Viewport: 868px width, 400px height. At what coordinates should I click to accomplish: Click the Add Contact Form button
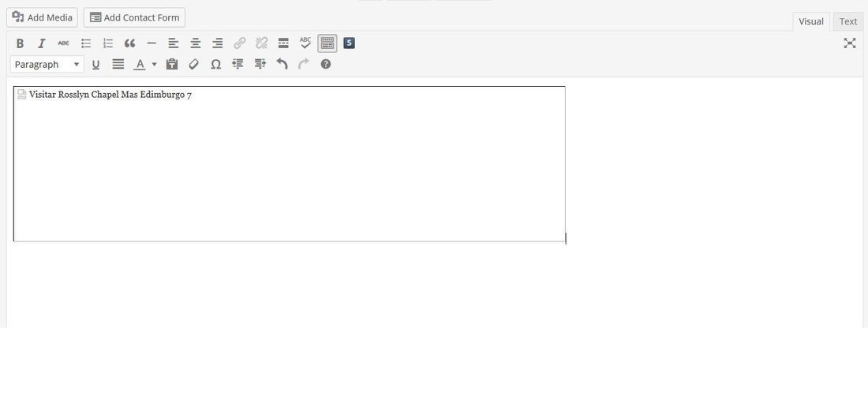[134, 17]
